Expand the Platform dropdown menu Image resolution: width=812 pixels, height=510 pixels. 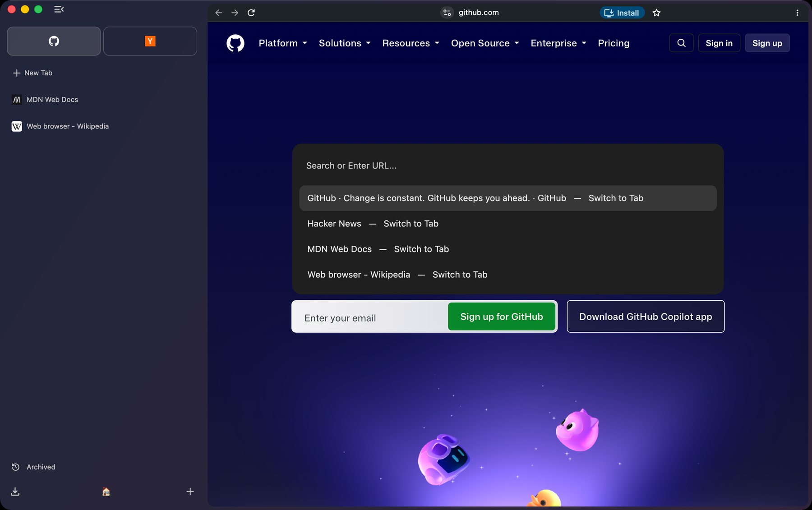tap(283, 43)
